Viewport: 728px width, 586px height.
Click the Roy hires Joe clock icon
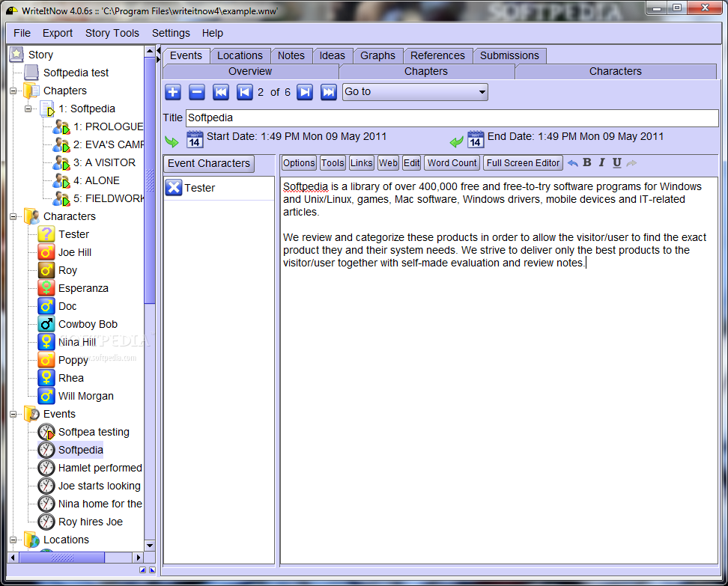click(46, 522)
